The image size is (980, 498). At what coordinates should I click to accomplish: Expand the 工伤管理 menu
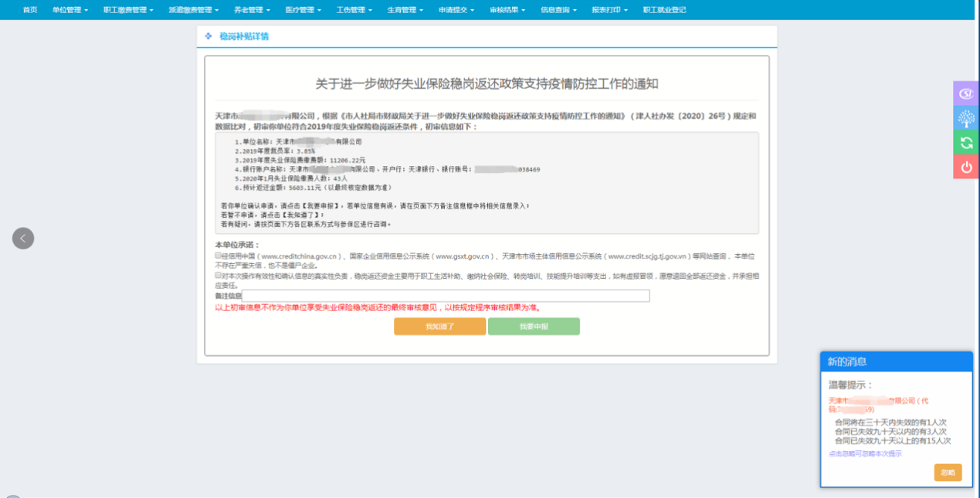click(354, 10)
